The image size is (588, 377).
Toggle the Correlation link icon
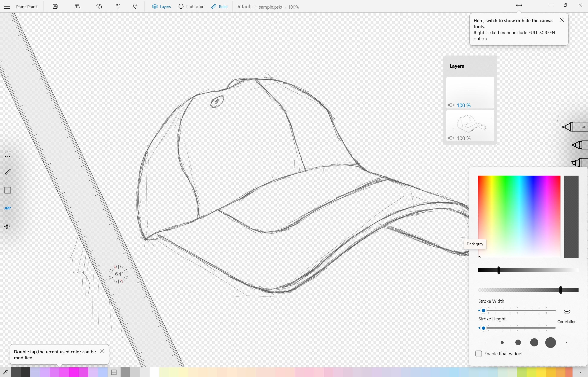(567, 311)
